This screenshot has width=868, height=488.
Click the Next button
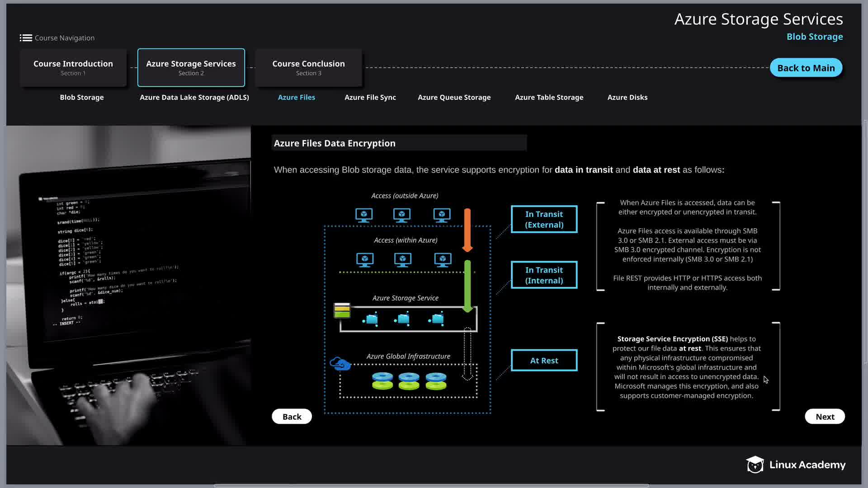click(x=825, y=417)
